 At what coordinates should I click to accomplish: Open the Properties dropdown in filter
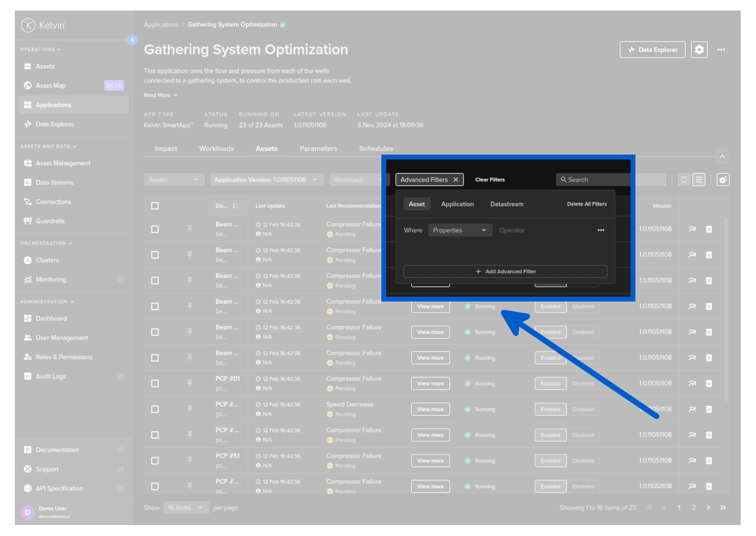click(459, 230)
